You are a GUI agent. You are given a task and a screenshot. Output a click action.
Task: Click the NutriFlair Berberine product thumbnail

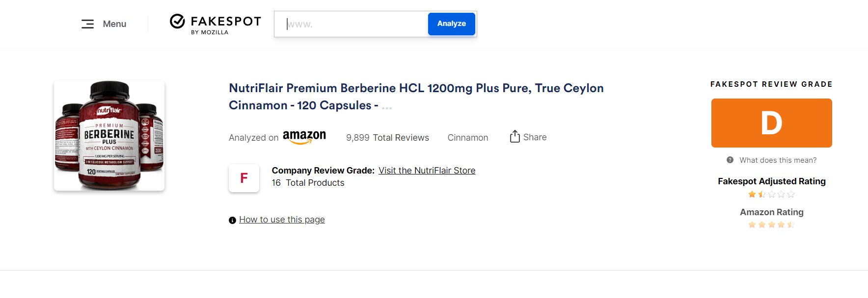(109, 135)
